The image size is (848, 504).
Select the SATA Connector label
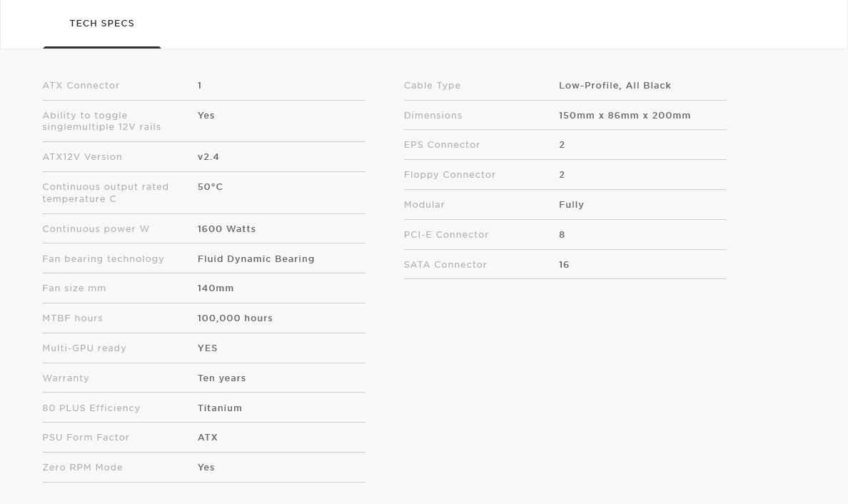(x=445, y=264)
